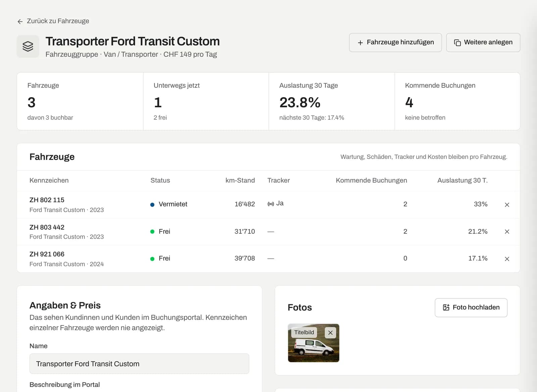Click the back arrow icon
Screen dimensions: 537x392
(x=20, y=21)
